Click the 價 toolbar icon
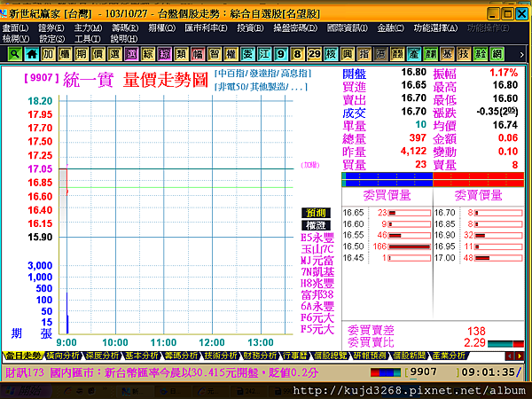Image resolution: width=532 pixels, height=399 pixels. (x=98, y=54)
